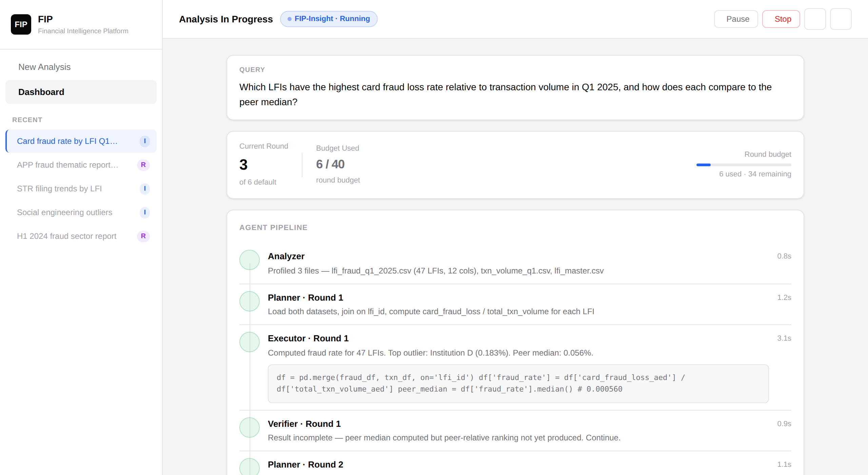Click the Analyzer step status circle
The image size is (868, 475).
(250, 260)
